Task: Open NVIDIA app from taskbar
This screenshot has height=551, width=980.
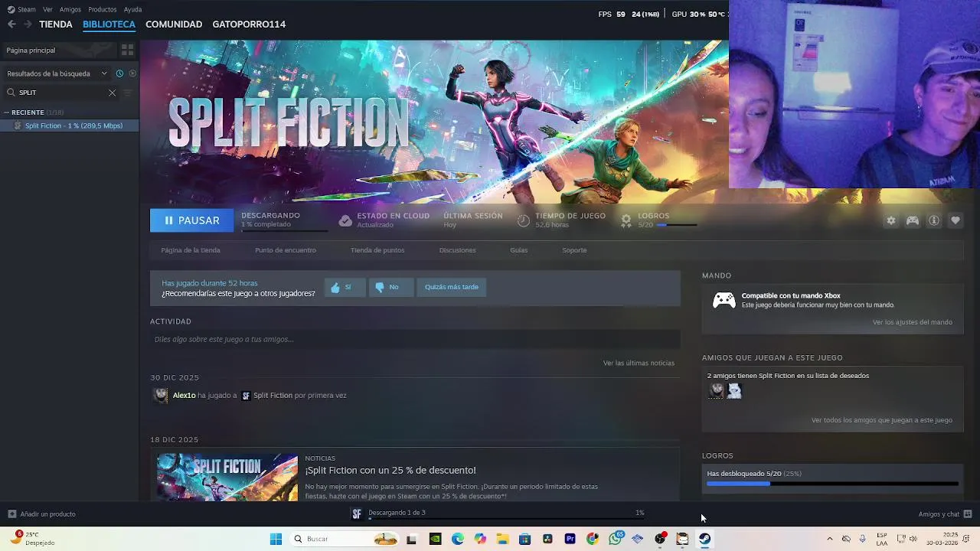Action: (435, 539)
